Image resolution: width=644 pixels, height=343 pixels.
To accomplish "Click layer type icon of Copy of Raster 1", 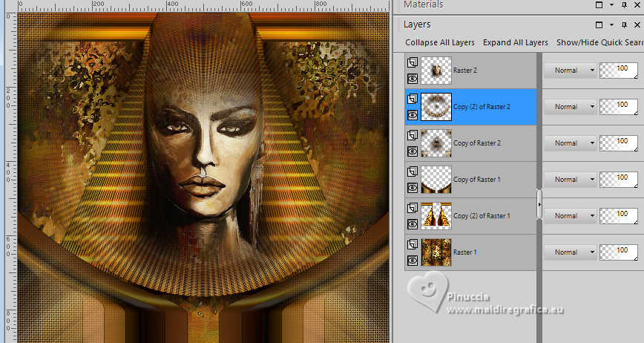I will tap(413, 171).
